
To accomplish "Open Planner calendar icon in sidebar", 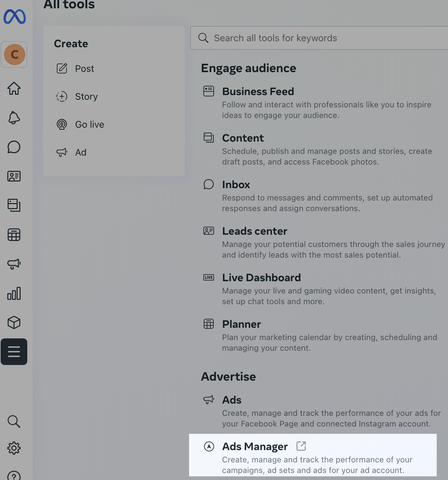I will pyautogui.click(x=14, y=235).
